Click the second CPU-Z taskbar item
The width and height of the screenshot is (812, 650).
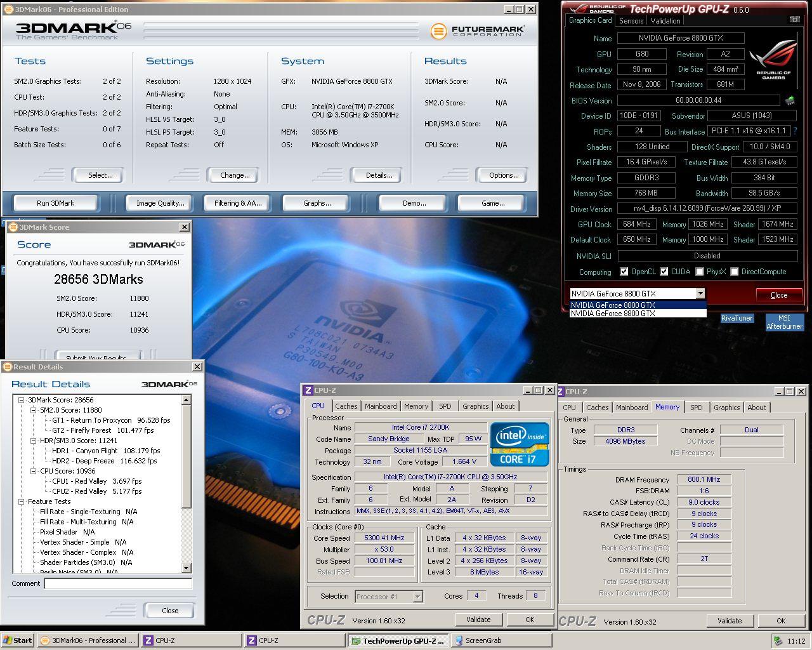294,640
